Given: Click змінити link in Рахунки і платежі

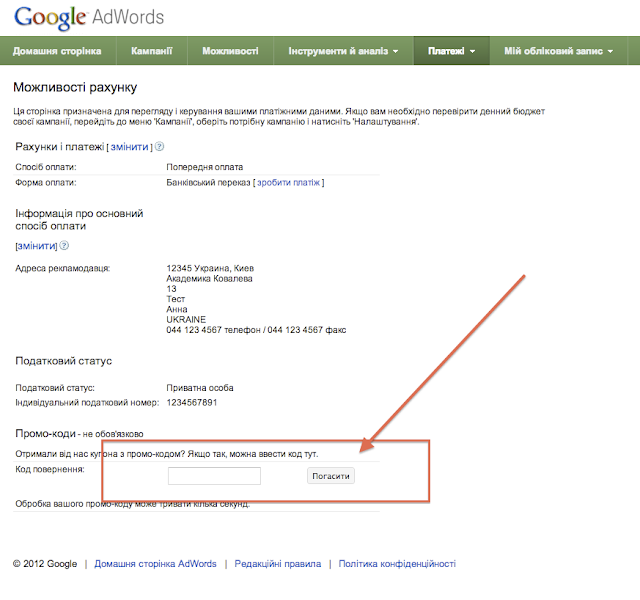Looking at the screenshot, I should [x=129, y=147].
